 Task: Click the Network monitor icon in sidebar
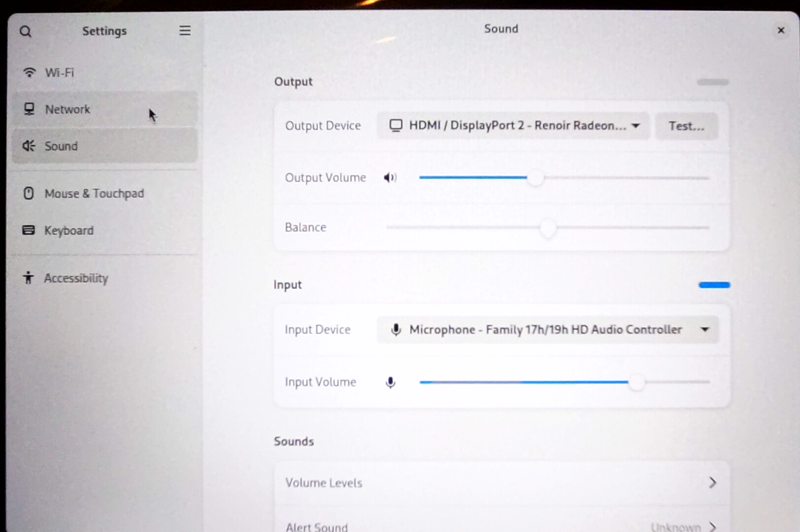click(30, 109)
